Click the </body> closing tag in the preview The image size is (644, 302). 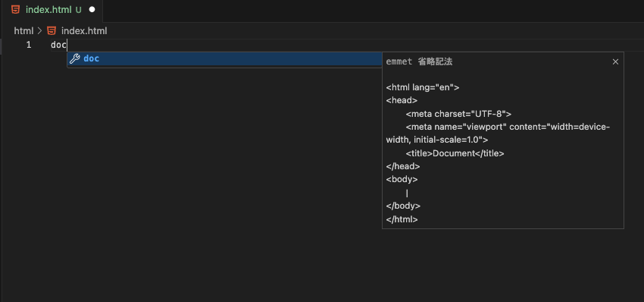403,206
